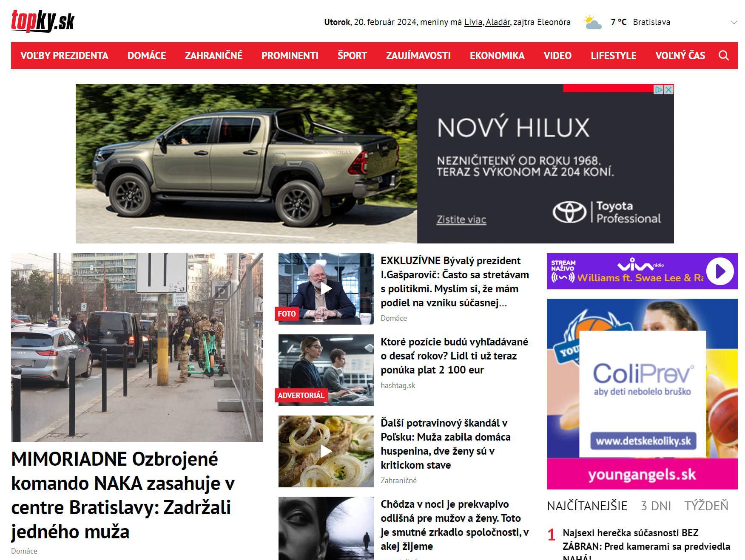
Task: Expand the weather city dropdown chevron
Action: pos(734,22)
